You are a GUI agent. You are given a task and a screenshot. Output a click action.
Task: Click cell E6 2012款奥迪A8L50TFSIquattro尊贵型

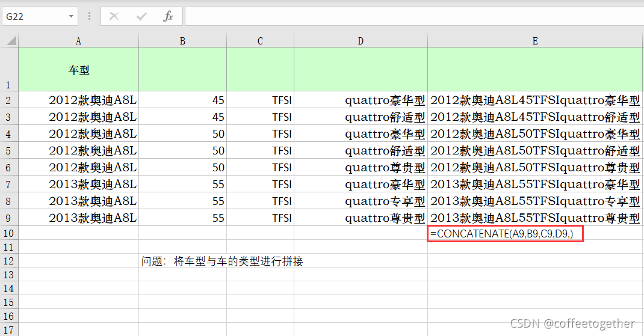click(535, 167)
